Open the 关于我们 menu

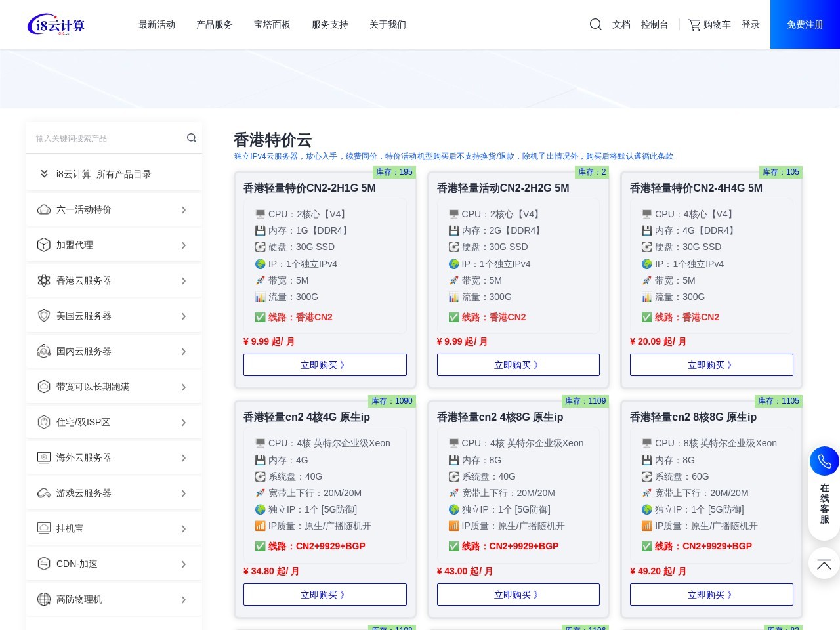[x=388, y=24]
